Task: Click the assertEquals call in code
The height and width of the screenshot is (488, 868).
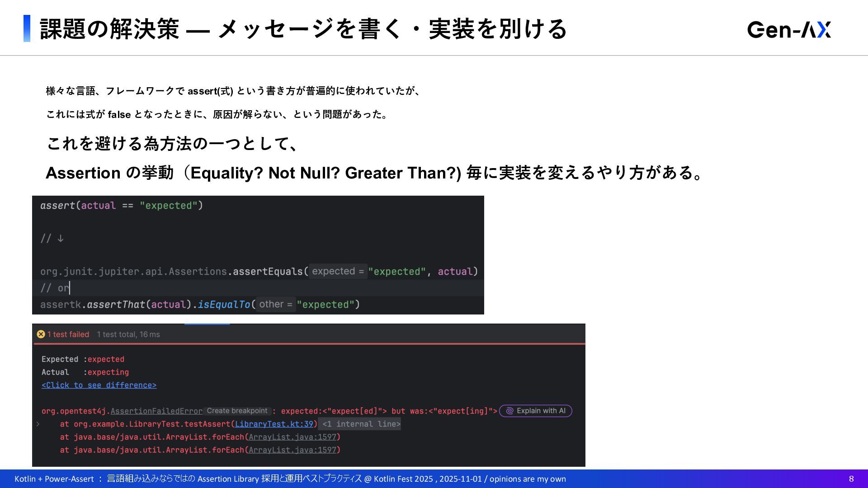Action: coord(268,272)
